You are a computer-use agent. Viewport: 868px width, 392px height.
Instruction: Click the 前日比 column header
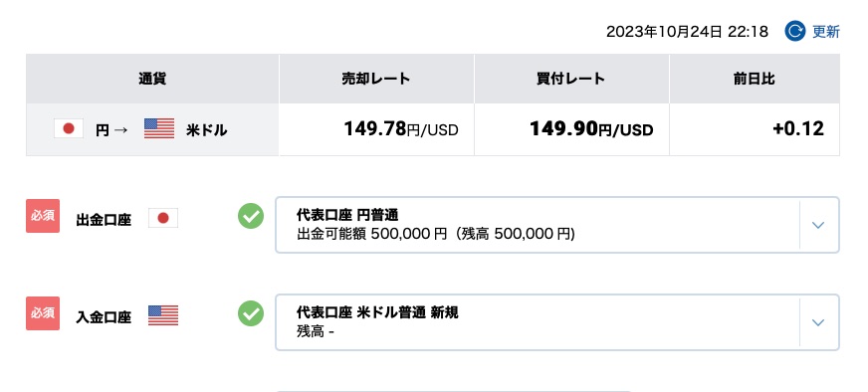[x=755, y=79]
